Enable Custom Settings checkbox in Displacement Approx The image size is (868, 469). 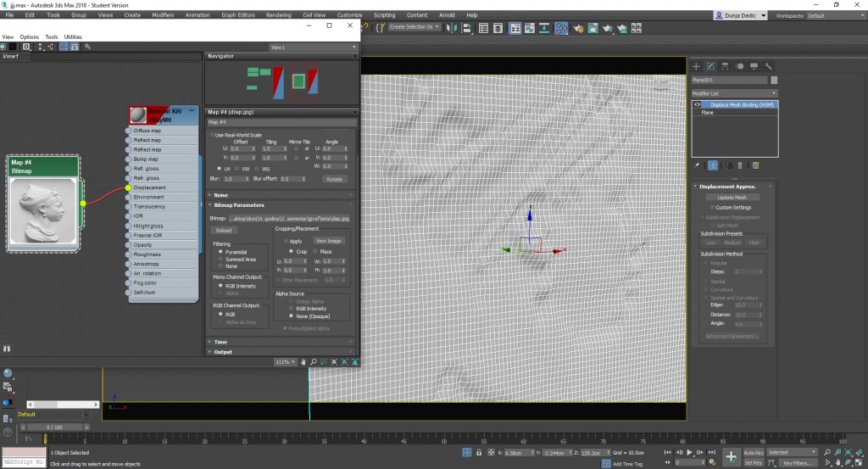pos(712,207)
